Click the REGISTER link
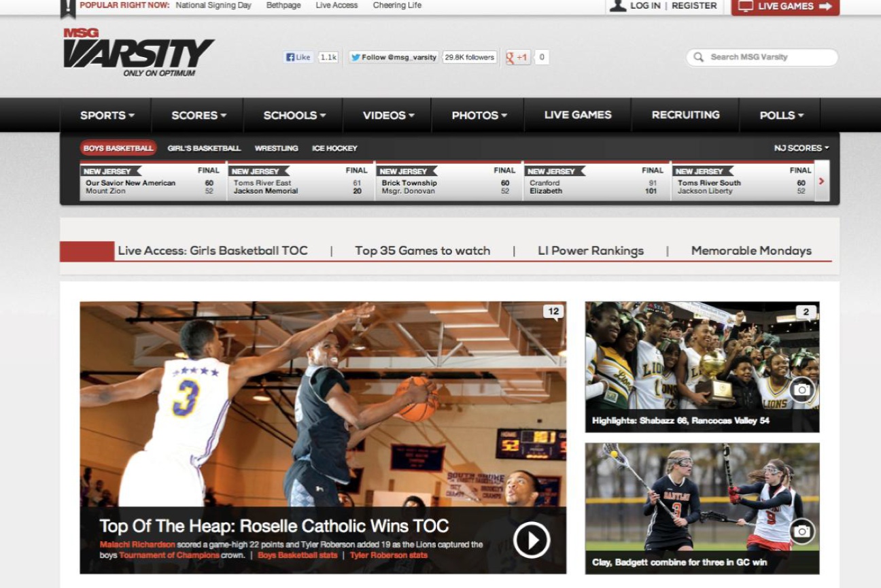The height and width of the screenshot is (588, 881). (x=693, y=5)
